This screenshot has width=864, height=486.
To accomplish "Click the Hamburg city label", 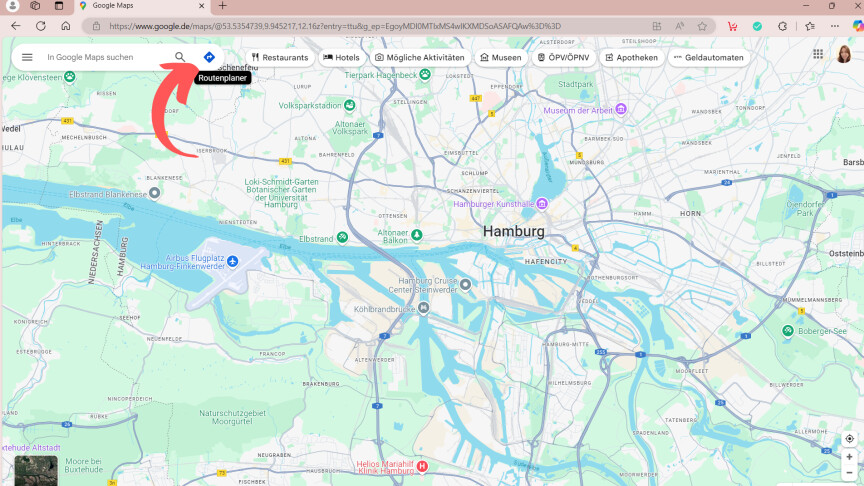I will coord(514,231).
